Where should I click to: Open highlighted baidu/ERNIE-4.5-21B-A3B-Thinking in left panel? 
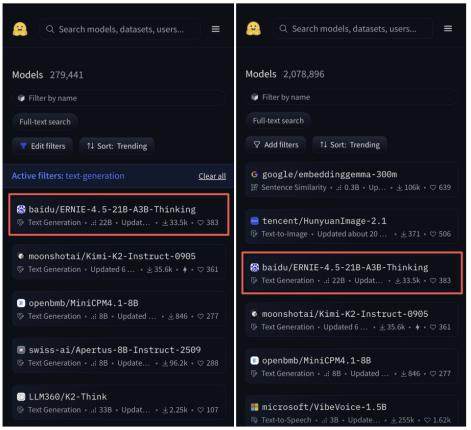(x=119, y=215)
